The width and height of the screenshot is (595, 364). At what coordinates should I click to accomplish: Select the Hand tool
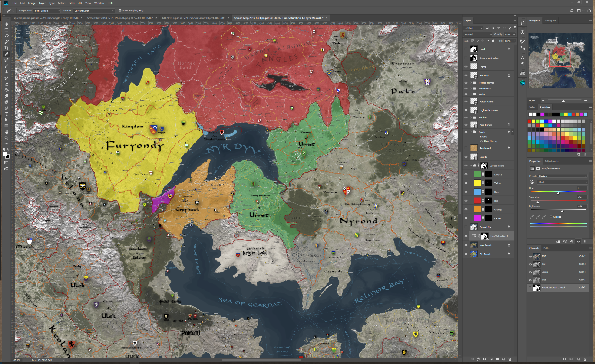7,132
